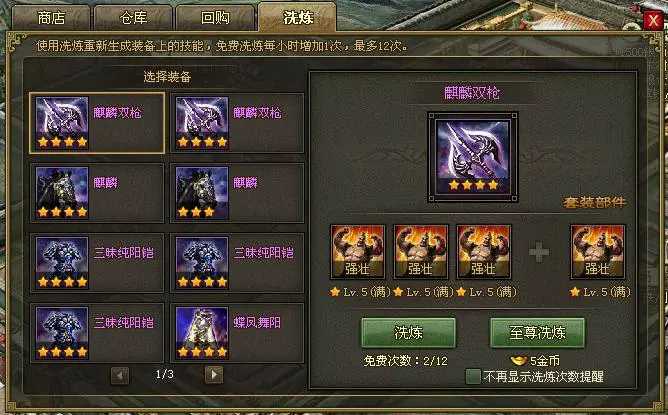Click the third 强壮 skill icon
Screen dimensions: 668x415
(484, 252)
